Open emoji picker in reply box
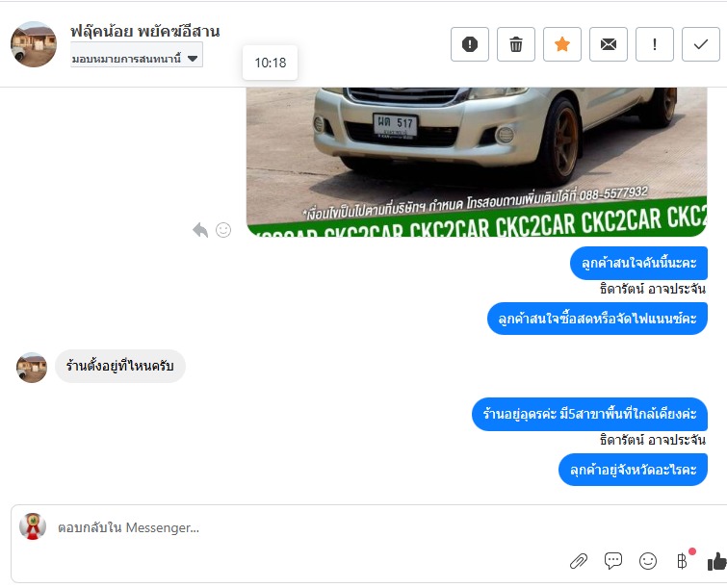727x588 pixels. coord(648,561)
